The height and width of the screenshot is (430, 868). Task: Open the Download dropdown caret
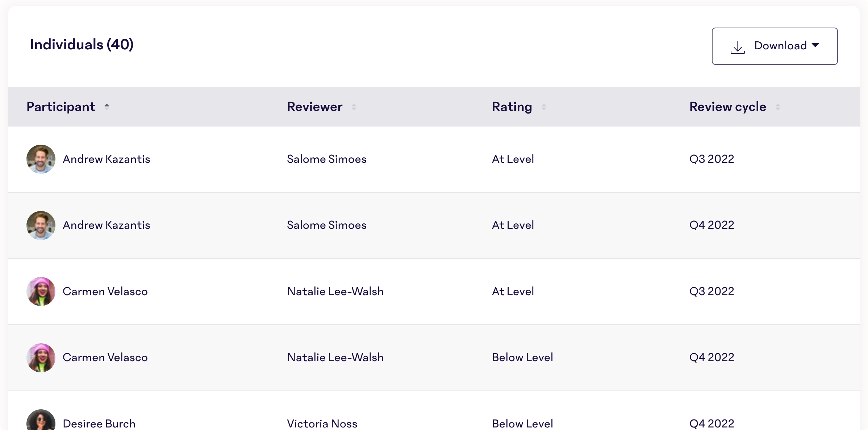coord(815,45)
